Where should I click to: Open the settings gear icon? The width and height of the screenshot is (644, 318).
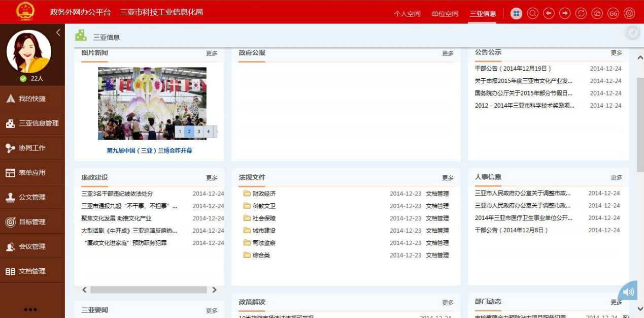click(629, 14)
